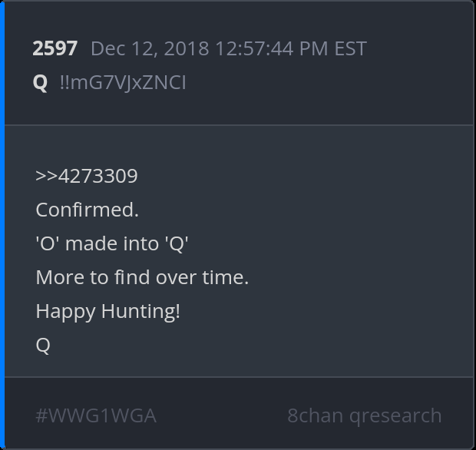Click the quoted letter 'O' in the post
The height and width of the screenshot is (450, 476).
point(45,243)
